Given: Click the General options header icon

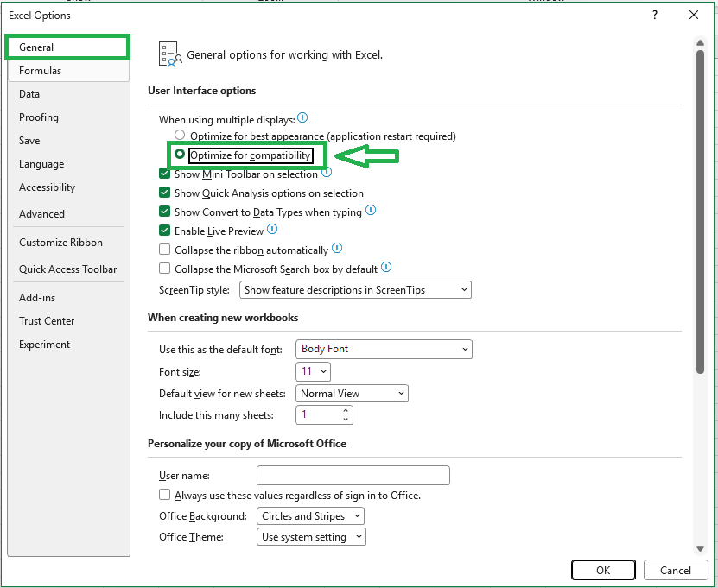Looking at the screenshot, I should click(170, 54).
